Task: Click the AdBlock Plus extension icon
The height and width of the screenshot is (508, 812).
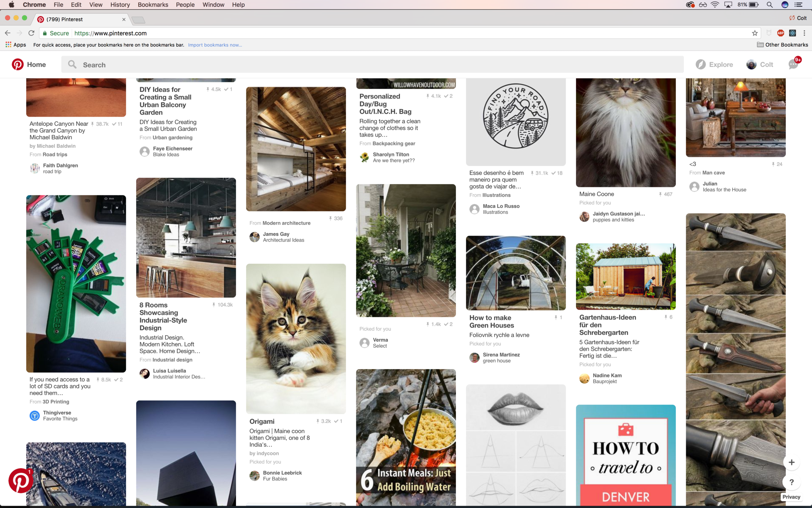Action: (780, 33)
